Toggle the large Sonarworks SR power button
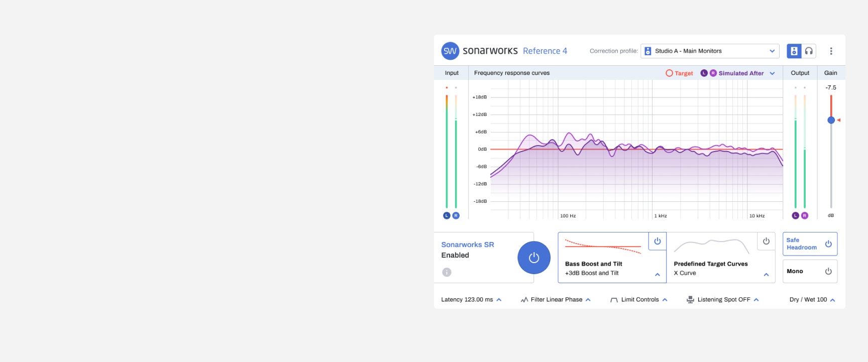The width and height of the screenshot is (868, 362). click(x=534, y=258)
